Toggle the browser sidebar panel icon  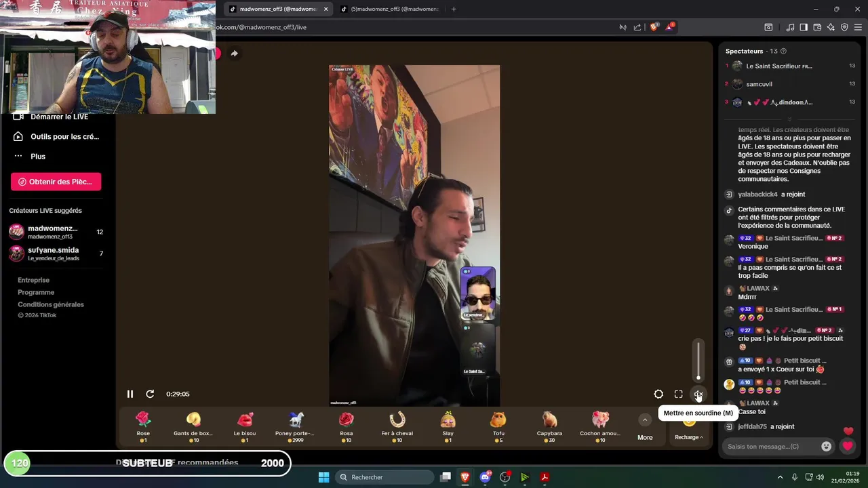[x=804, y=27]
